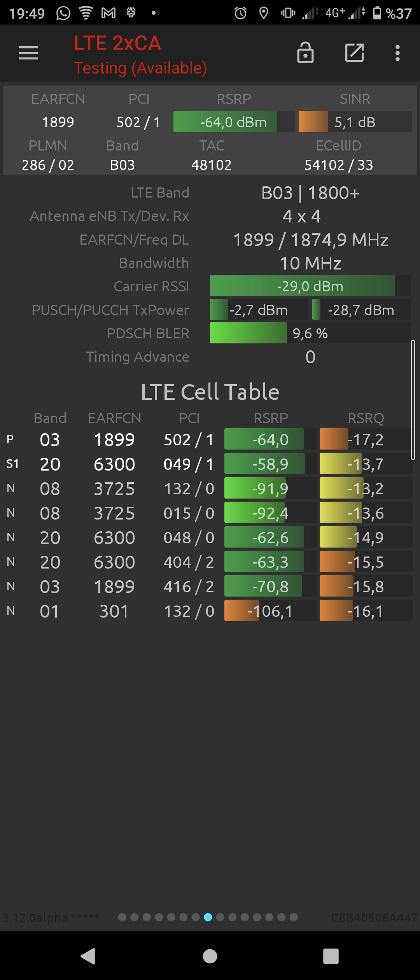Viewport: 420px width, 980px height.
Task: Tap the Bandwidth value 10 MHz
Action: click(310, 263)
